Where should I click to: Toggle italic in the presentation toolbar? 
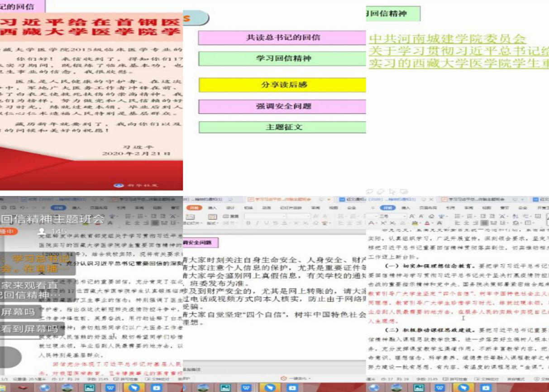[x=256, y=223]
